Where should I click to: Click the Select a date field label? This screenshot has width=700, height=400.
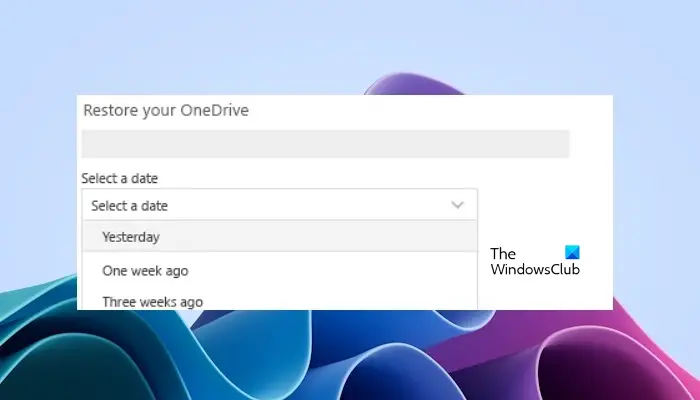pos(120,179)
